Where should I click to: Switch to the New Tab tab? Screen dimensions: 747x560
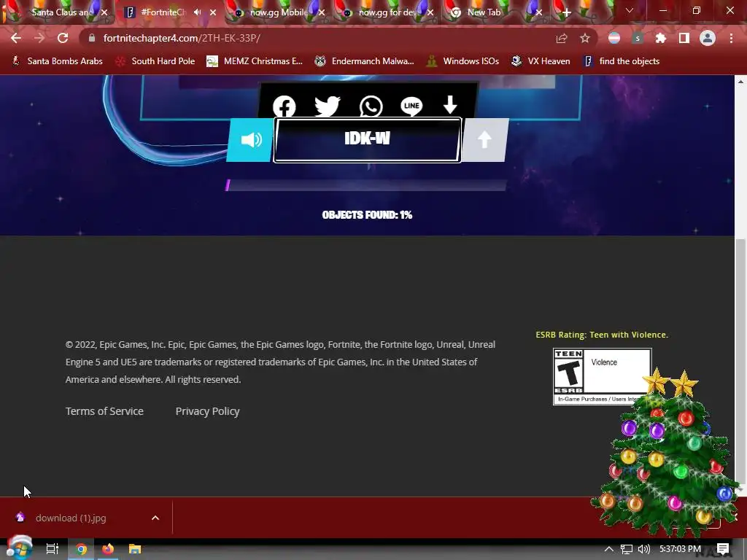tap(484, 12)
